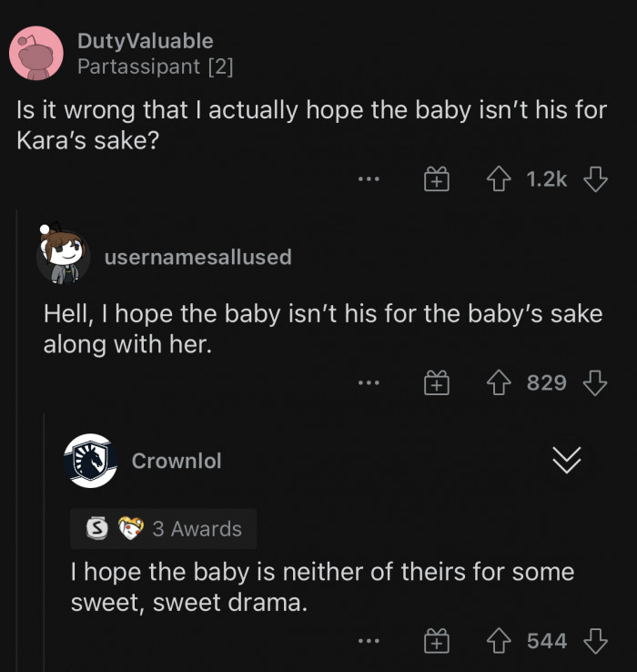Open more options on usernamesallused's reply
The image size is (637, 672).
[368, 383]
